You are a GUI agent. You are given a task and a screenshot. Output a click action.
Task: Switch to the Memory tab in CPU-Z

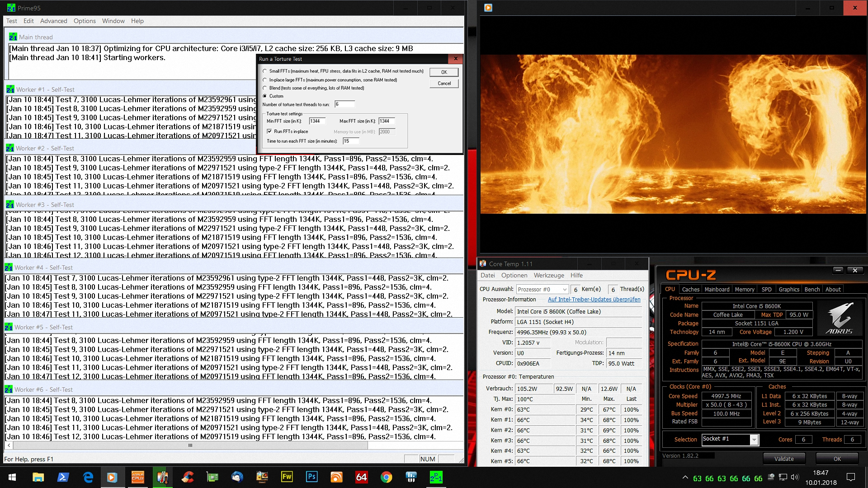744,290
